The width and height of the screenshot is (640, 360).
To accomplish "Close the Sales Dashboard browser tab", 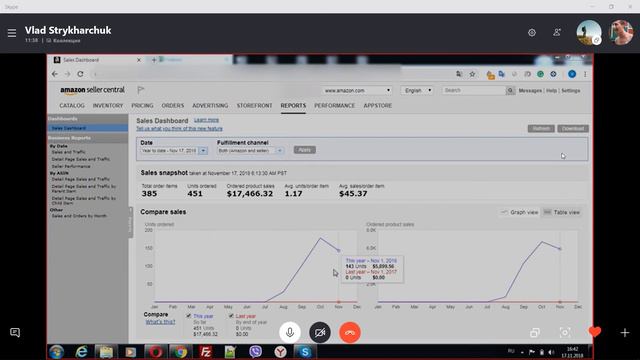I will [x=139, y=60].
